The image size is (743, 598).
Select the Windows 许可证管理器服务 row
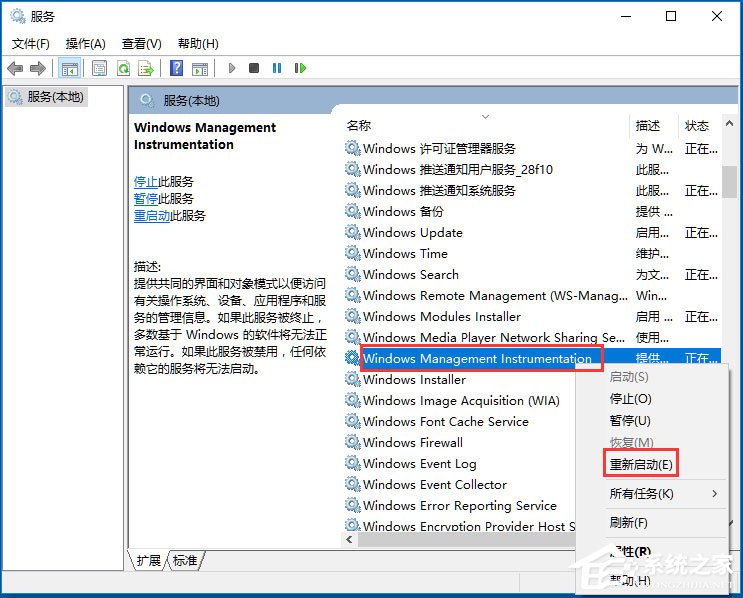click(439, 149)
